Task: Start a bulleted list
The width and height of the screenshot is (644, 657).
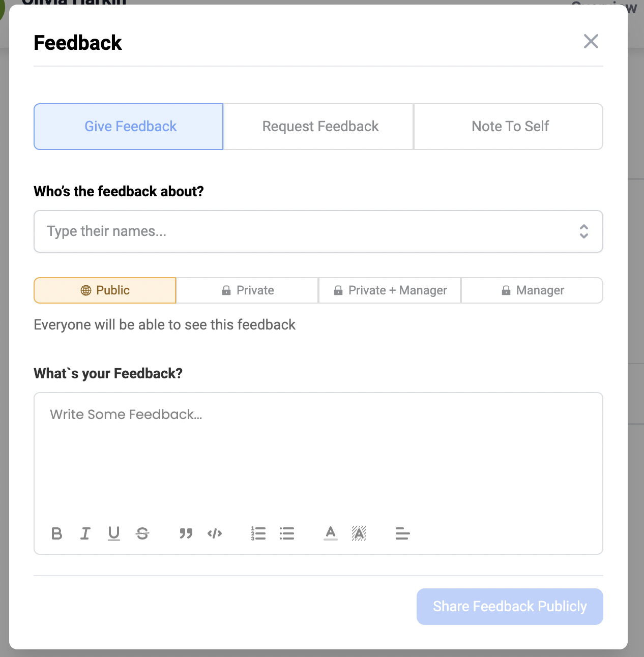Action: (x=287, y=533)
